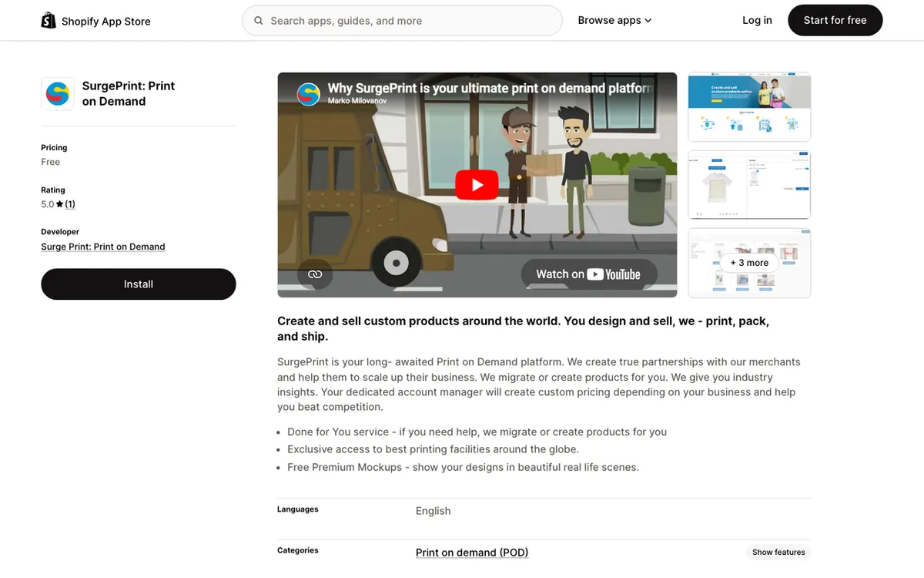Open the first screenshot thumbnail
This screenshot has width=924, height=578.
[x=749, y=106]
